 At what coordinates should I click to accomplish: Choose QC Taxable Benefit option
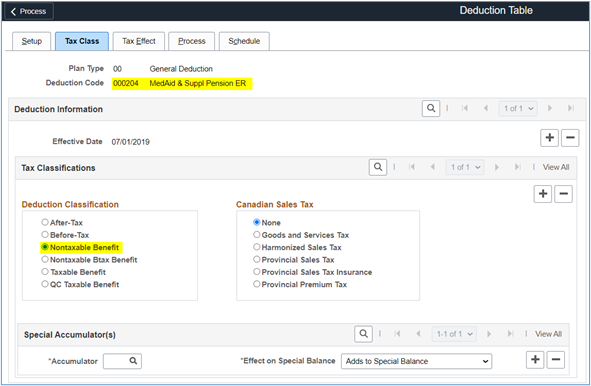point(45,284)
